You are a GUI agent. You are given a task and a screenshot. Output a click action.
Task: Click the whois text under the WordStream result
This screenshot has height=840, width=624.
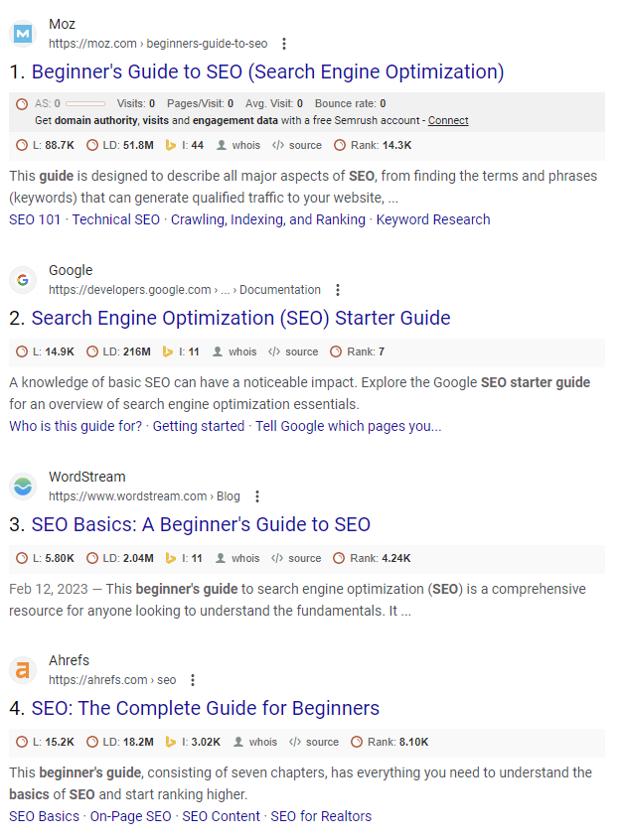(x=245, y=557)
